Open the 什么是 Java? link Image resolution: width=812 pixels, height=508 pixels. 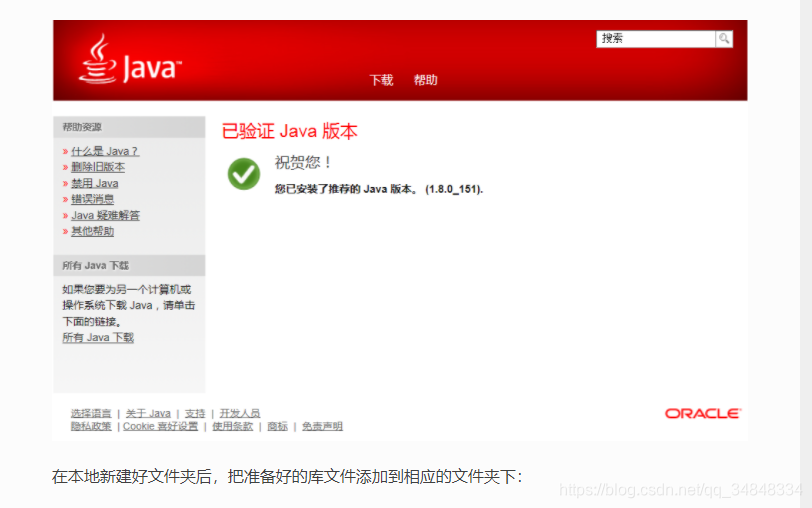pos(105,151)
